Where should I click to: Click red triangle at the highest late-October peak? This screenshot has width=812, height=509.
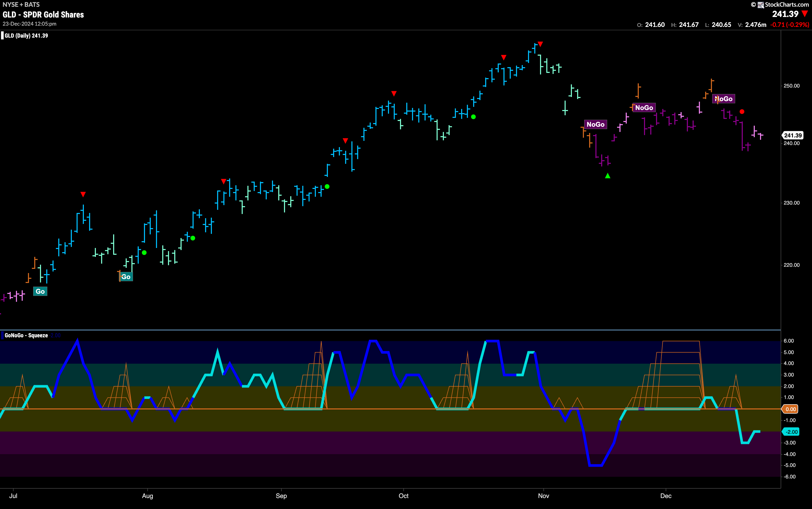coord(540,44)
